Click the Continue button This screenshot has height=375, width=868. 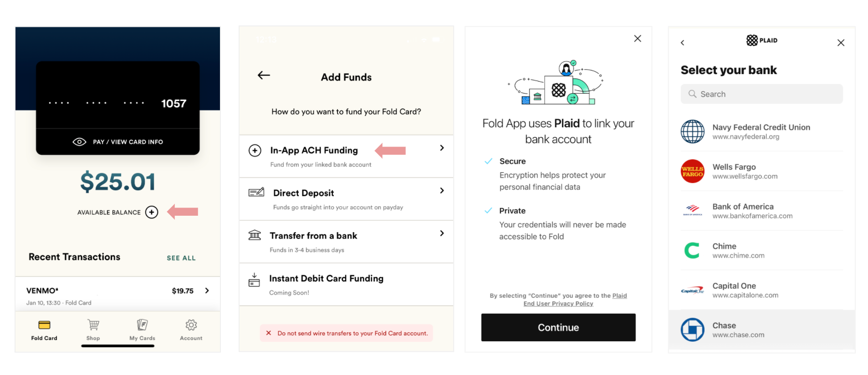coord(558,327)
